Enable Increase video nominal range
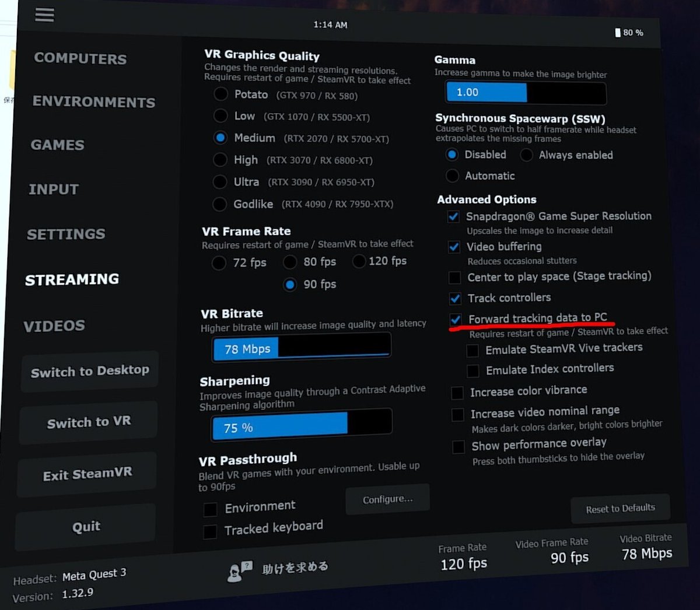The width and height of the screenshot is (700, 610). 458,415
